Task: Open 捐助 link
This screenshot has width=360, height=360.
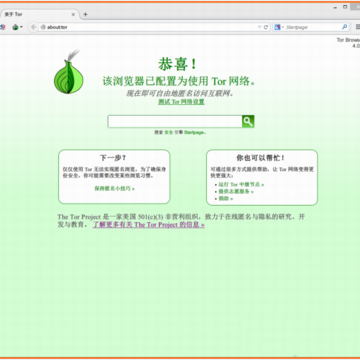Action: point(226,199)
